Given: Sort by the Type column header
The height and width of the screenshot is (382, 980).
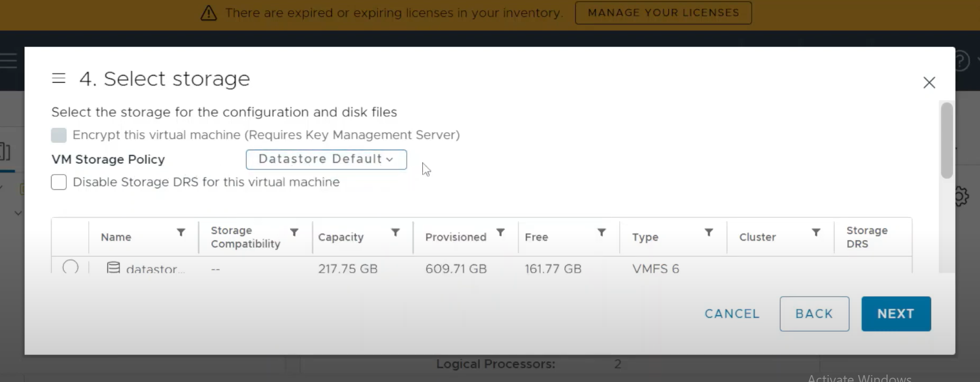Looking at the screenshot, I should (x=645, y=237).
